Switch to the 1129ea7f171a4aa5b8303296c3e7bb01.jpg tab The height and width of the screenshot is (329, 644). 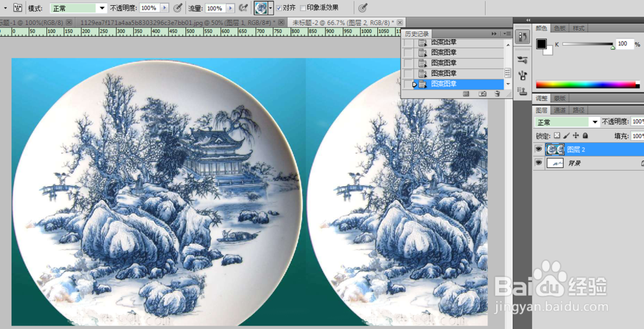[178, 22]
